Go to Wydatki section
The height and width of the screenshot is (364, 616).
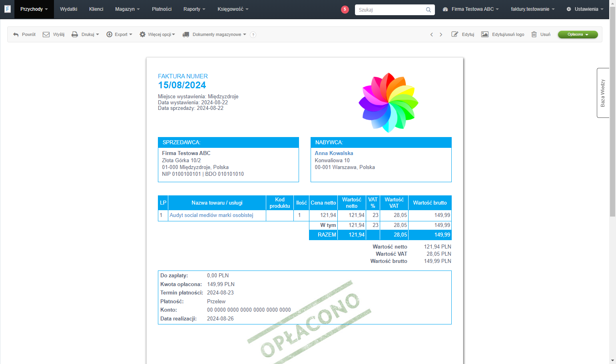coord(69,9)
